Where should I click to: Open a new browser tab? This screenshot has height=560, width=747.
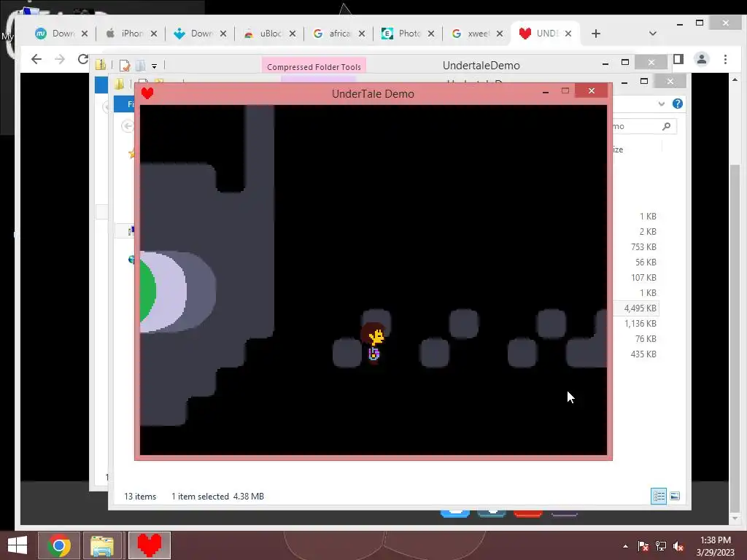click(x=596, y=34)
